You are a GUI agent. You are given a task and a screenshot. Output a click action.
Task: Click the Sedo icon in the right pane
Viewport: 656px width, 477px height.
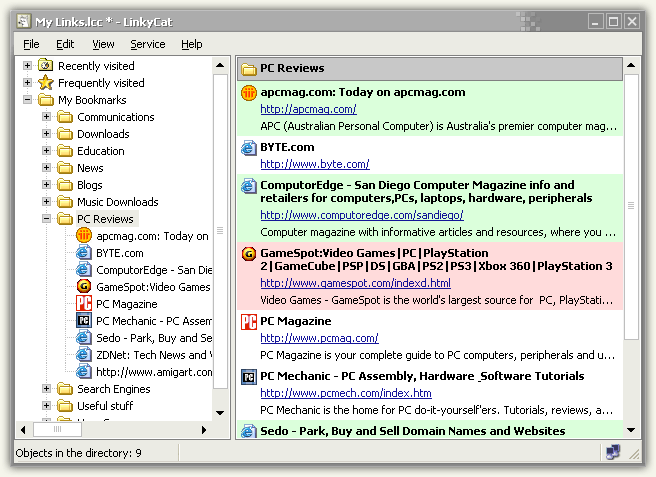(x=249, y=431)
